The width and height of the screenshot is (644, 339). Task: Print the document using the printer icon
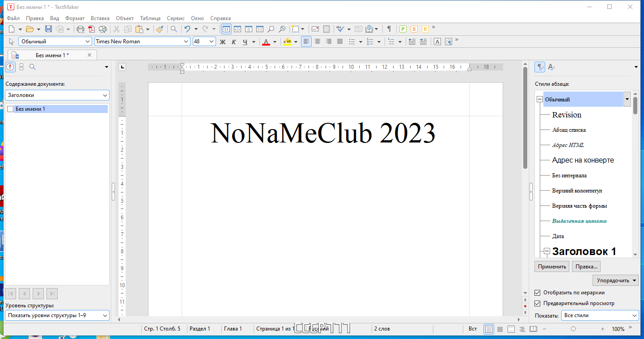click(x=80, y=29)
